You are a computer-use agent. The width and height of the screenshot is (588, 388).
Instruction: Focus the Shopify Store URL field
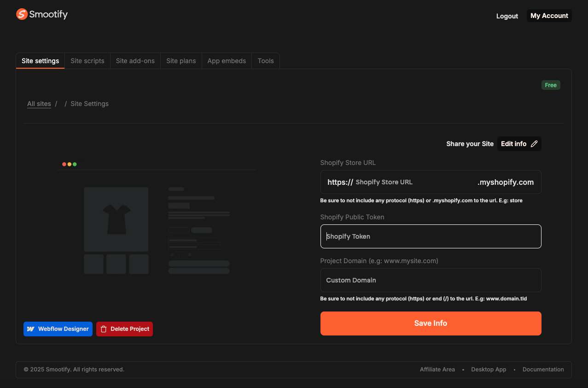click(414, 182)
